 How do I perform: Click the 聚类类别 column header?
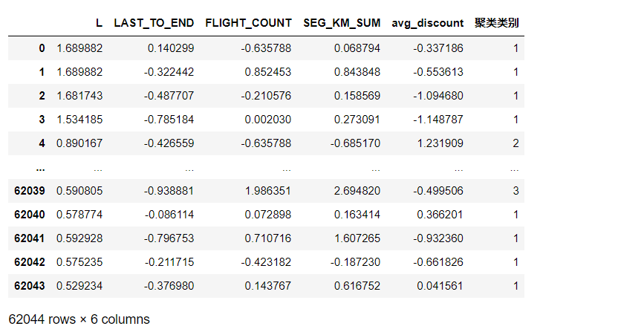pos(496,23)
